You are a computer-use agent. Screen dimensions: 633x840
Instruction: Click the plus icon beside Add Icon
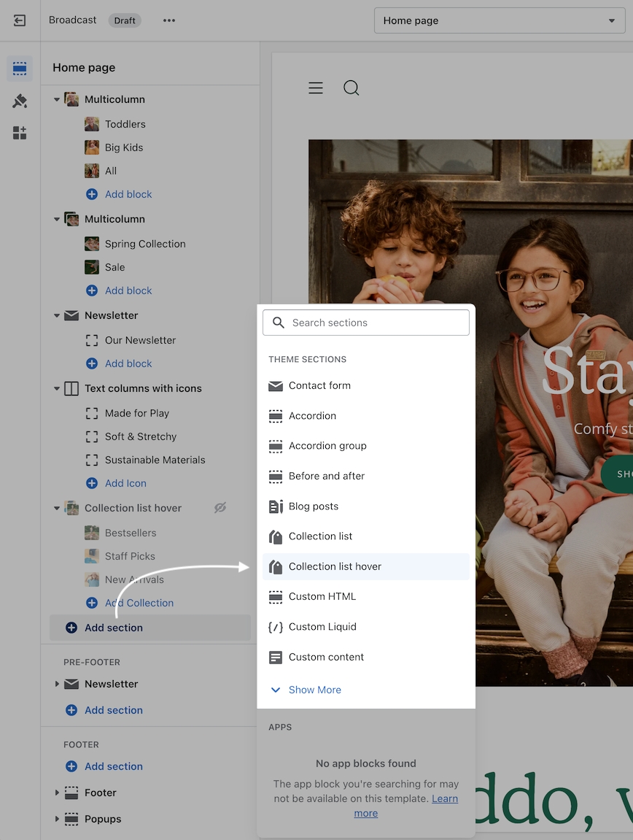pyautogui.click(x=92, y=483)
